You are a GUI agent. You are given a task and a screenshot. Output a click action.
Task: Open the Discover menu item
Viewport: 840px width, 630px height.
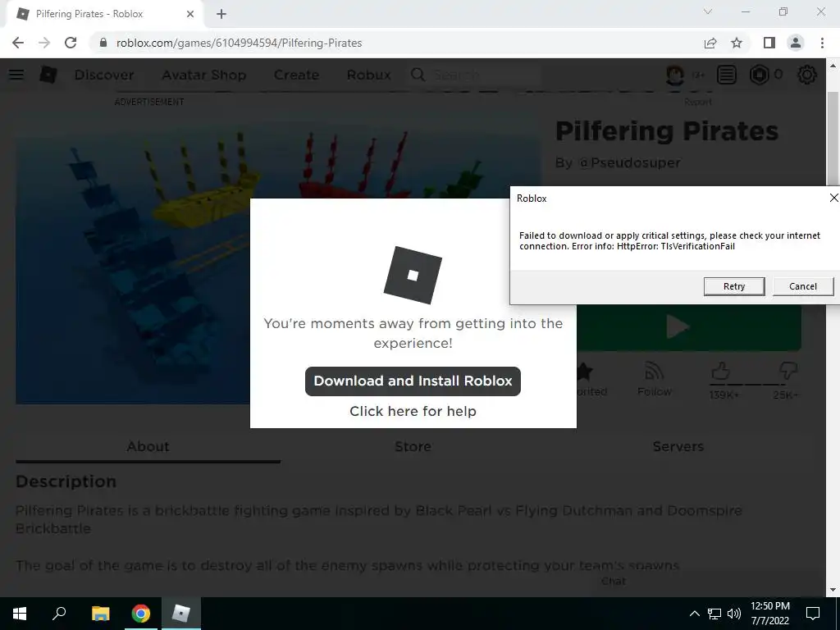(104, 75)
